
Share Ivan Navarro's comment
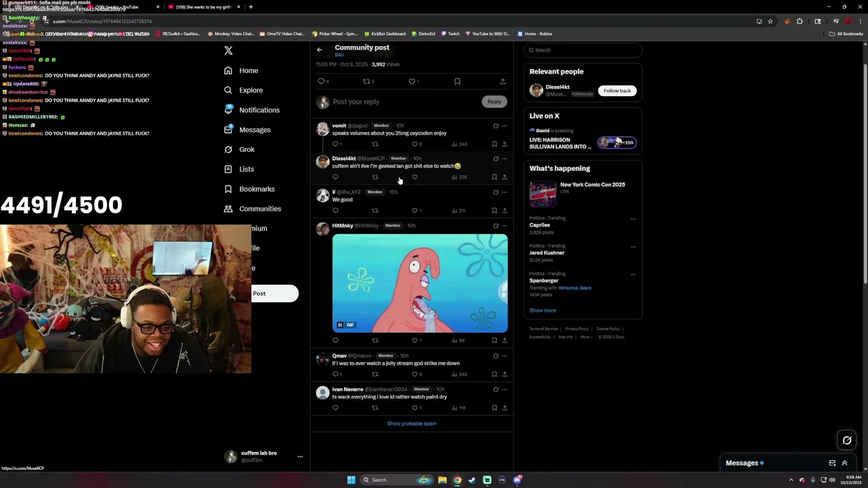point(504,408)
